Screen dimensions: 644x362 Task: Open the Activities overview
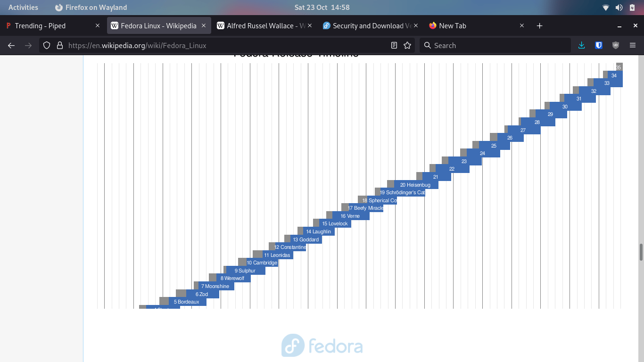(23, 7)
